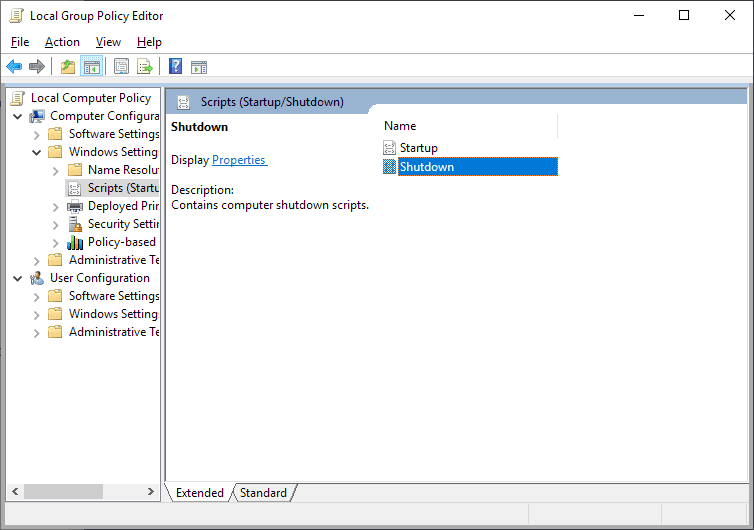Click the Policy-based QoS chart icon

75,242
